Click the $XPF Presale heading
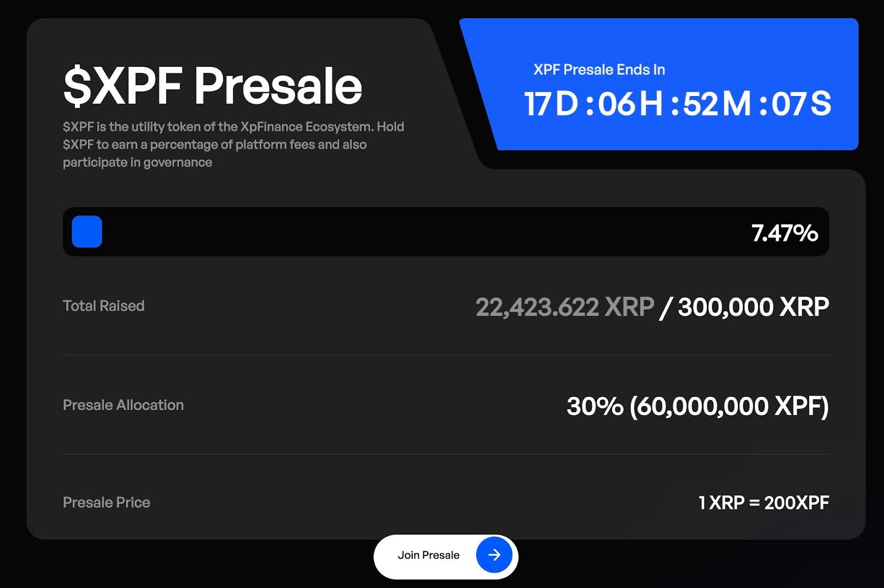 213,86
